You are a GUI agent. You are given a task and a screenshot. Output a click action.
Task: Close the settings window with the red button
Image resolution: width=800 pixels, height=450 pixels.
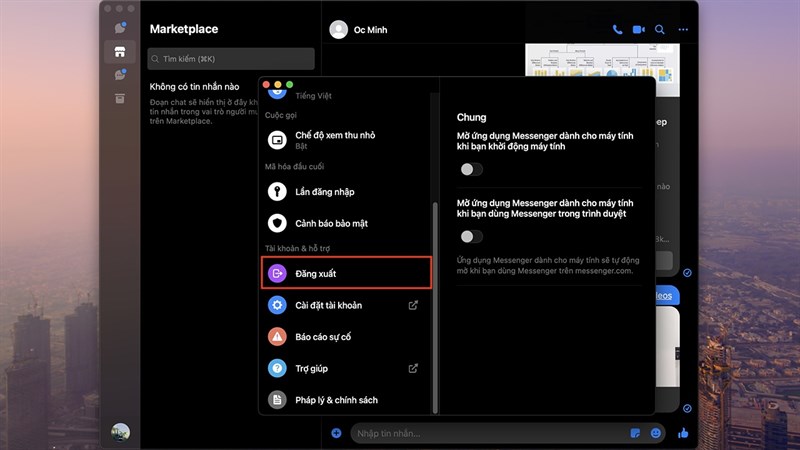(x=266, y=84)
